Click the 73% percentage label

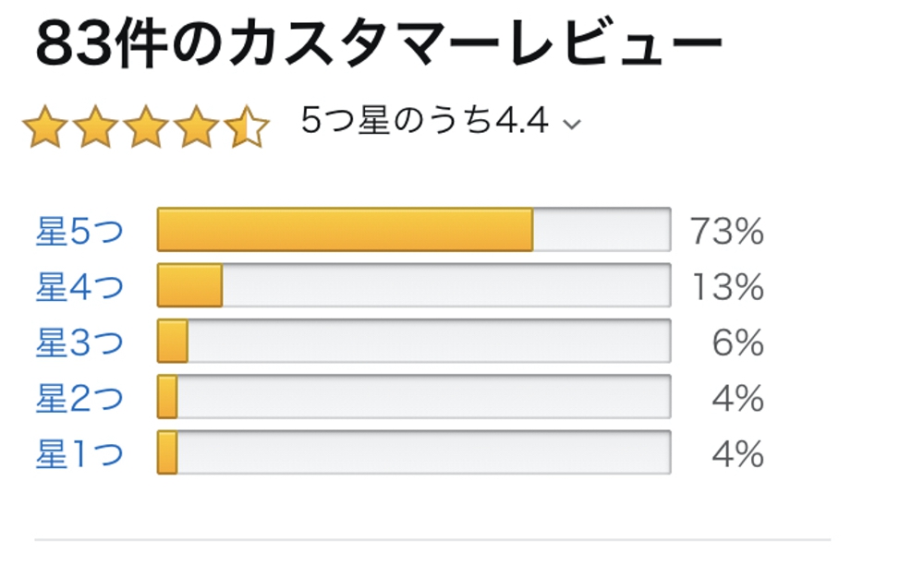pos(727,231)
